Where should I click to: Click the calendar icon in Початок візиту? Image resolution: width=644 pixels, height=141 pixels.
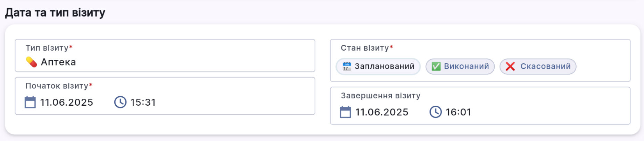point(30,103)
